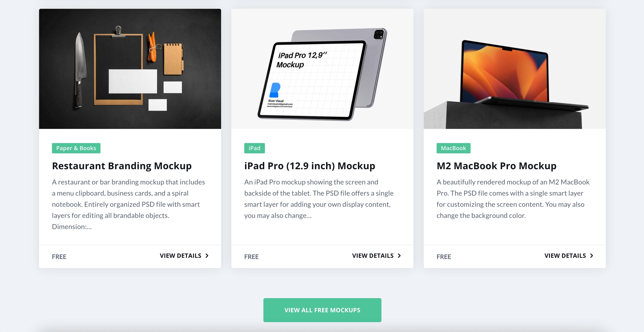Image resolution: width=644 pixels, height=332 pixels.
Task: Click the restaurant mockup description text
Action: pyautogui.click(x=128, y=204)
